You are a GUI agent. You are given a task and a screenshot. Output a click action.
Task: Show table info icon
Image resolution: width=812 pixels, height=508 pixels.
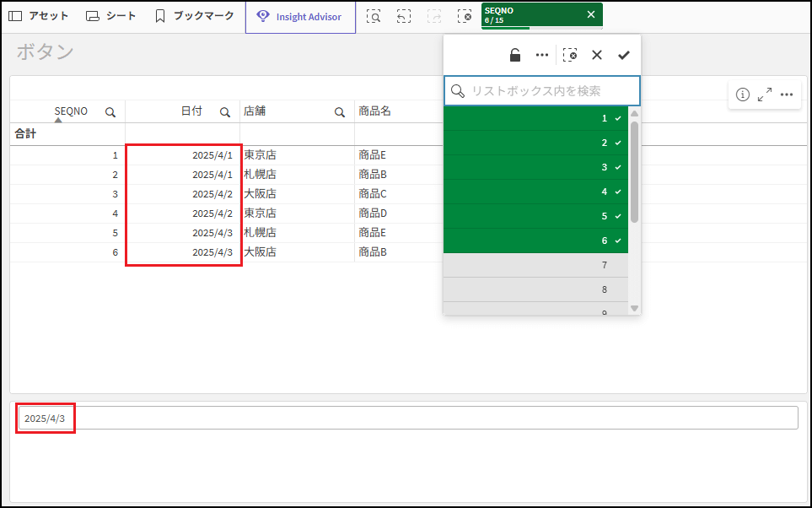743,95
